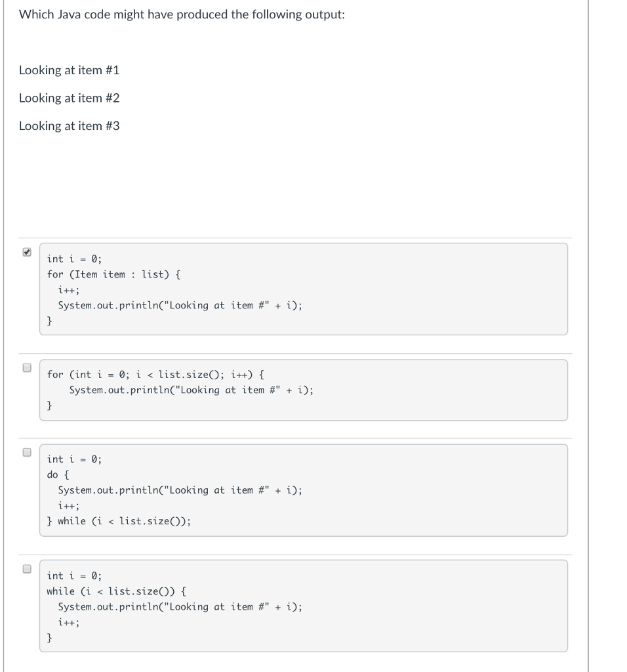
Task: Click the 'Looking at item #3' output line
Action: (x=68, y=125)
